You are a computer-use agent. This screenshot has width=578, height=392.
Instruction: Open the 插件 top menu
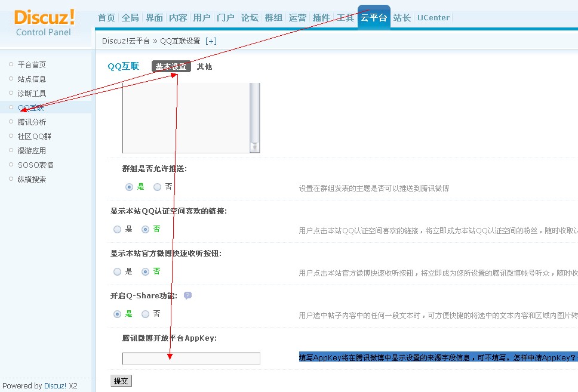tap(321, 17)
